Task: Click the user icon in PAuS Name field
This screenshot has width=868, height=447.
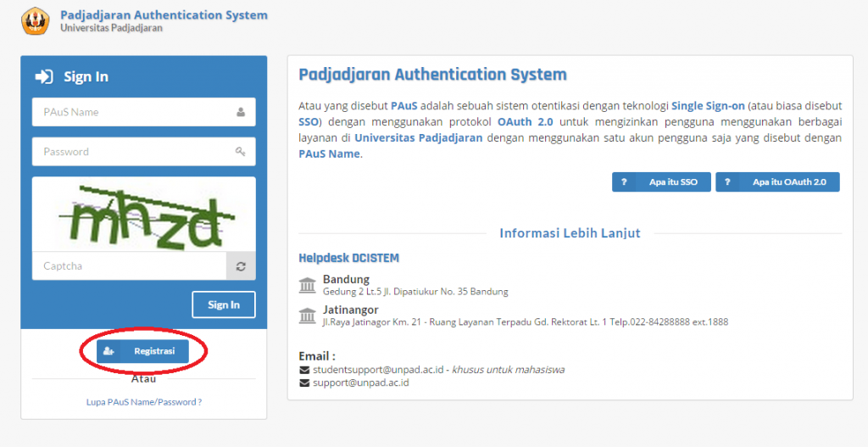Action: [x=241, y=112]
